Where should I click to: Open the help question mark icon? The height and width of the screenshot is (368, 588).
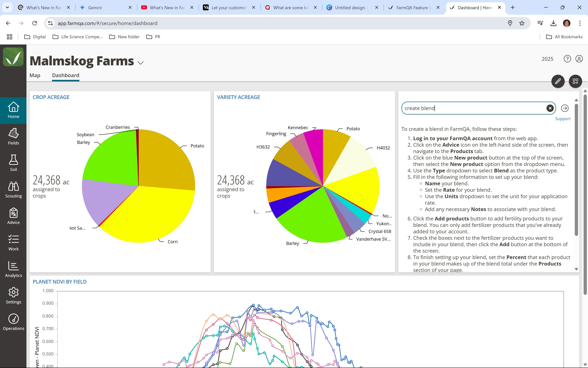point(567,59)
